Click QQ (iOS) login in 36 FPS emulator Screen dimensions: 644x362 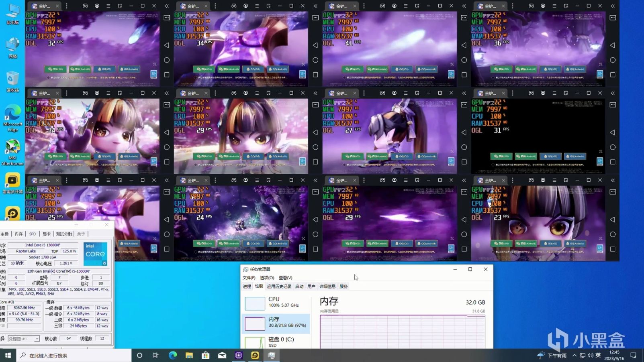[551, 69]
